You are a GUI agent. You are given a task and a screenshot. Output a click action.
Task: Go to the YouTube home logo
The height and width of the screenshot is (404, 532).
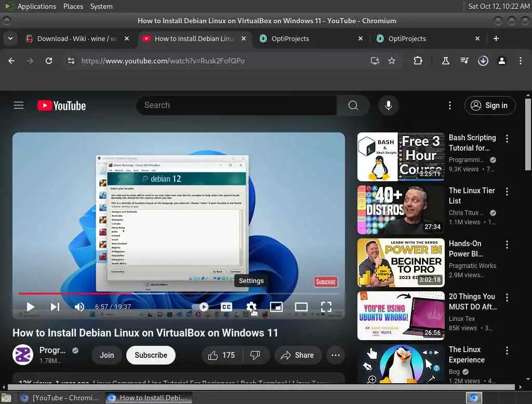[61, 105]
